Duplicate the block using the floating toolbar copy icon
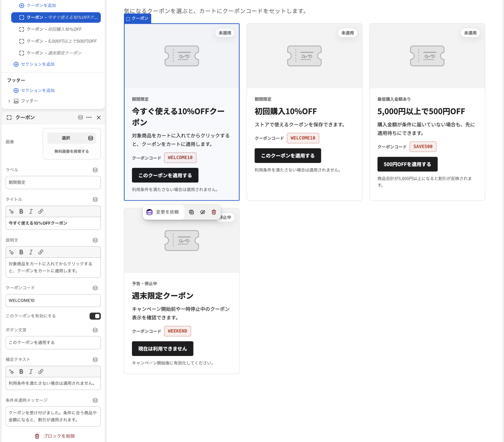Viewport: 504px width, 442px height. [191, 212]
